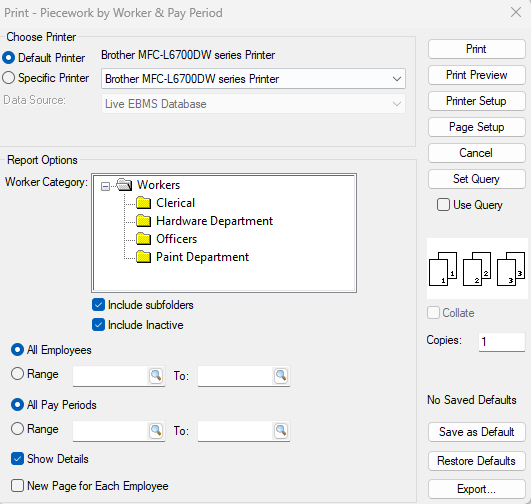Select the Paint Department folder icon
This screenshot has width=531, height=504.
[x=144, y=257]
